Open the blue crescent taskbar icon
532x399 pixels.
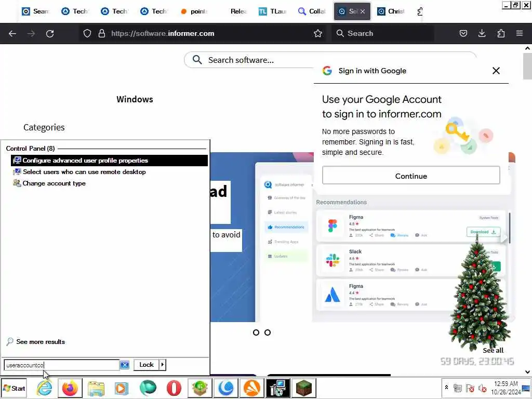point(225,388)
